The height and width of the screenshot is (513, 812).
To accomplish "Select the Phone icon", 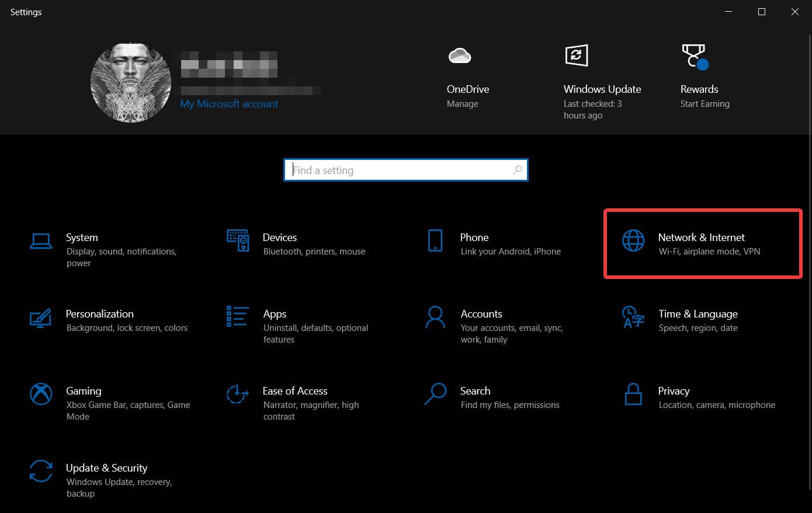I will click(x=435, y=240).
